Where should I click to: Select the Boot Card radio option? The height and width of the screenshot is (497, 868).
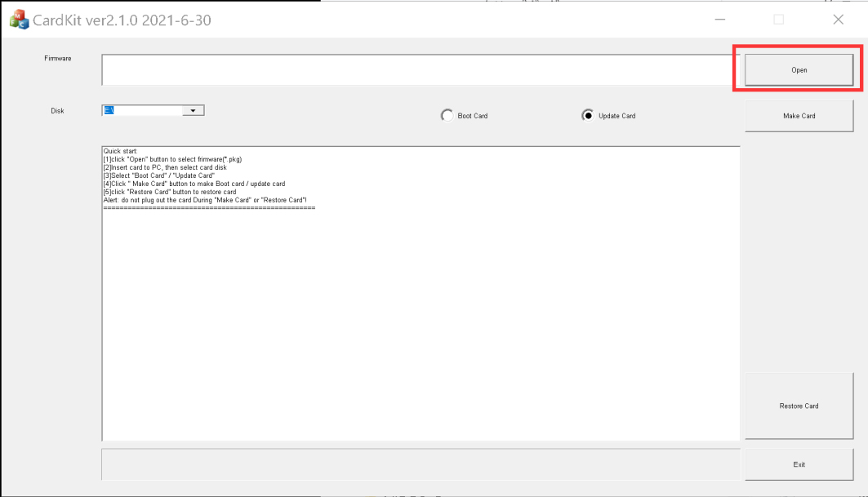pos(447,116)
